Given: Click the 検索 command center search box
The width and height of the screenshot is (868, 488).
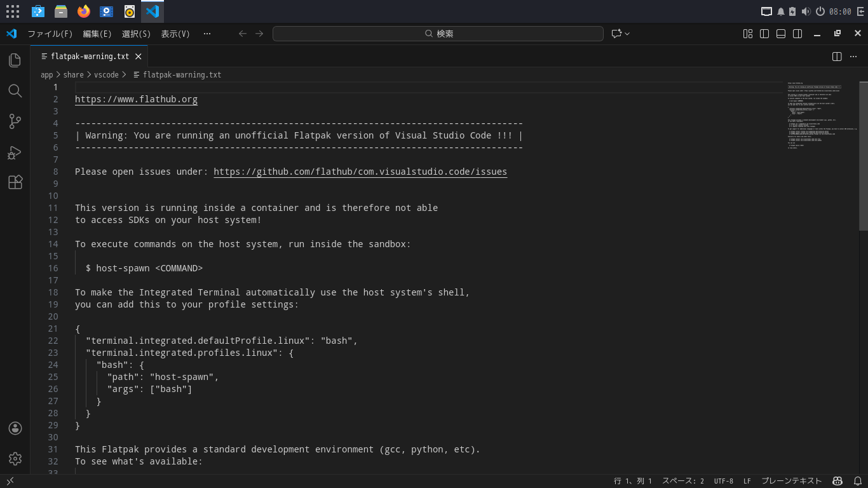Looking at the screenshot, I should click(438, 34).
